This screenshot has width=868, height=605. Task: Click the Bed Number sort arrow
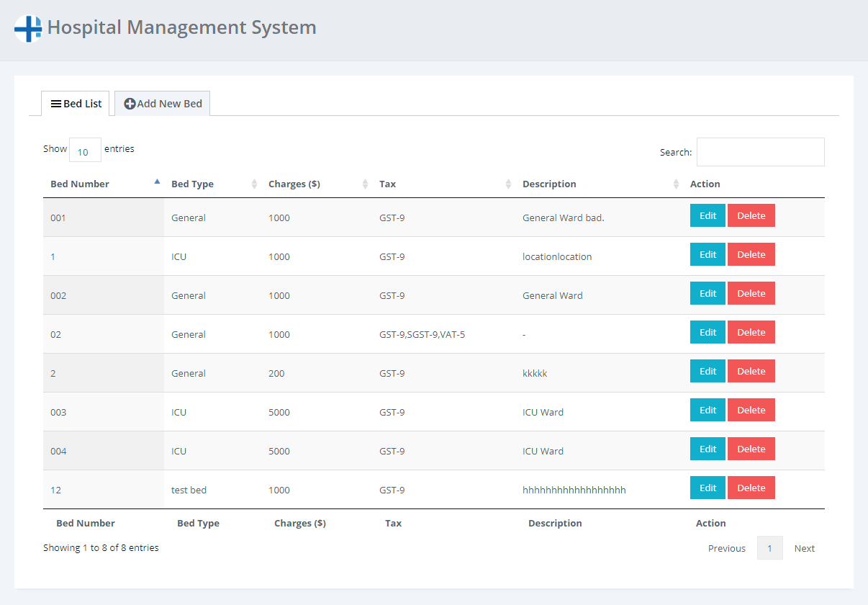[157, 182]
